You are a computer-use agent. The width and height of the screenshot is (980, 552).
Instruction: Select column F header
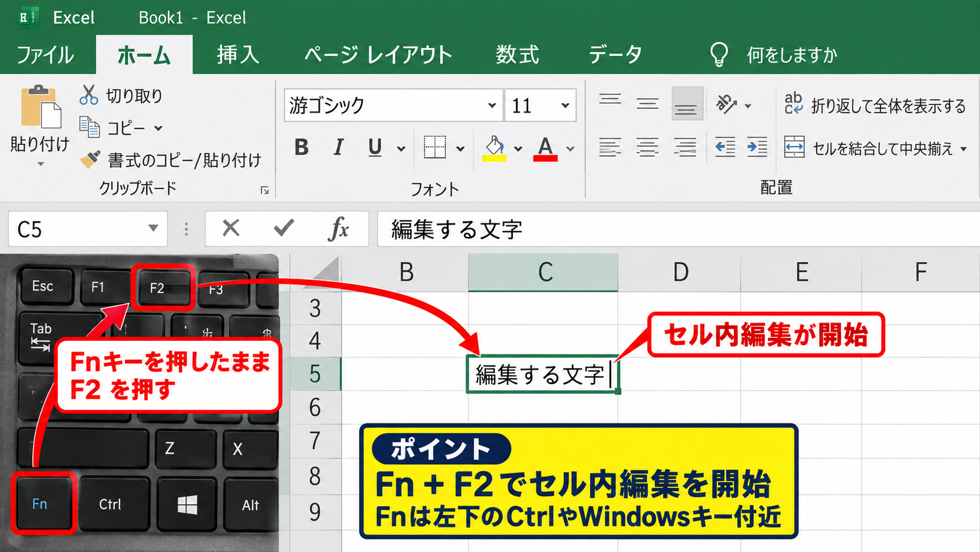921,273
